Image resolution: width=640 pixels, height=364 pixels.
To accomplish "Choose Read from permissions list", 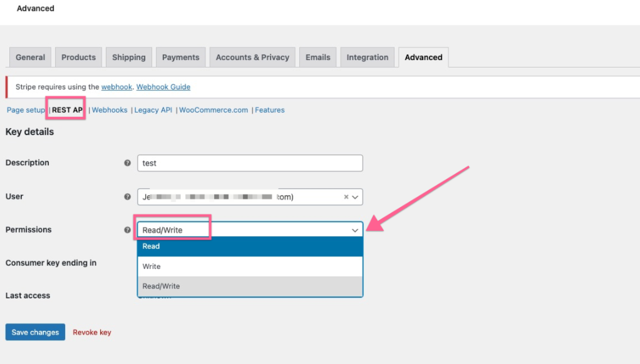I will click(250, 246).
